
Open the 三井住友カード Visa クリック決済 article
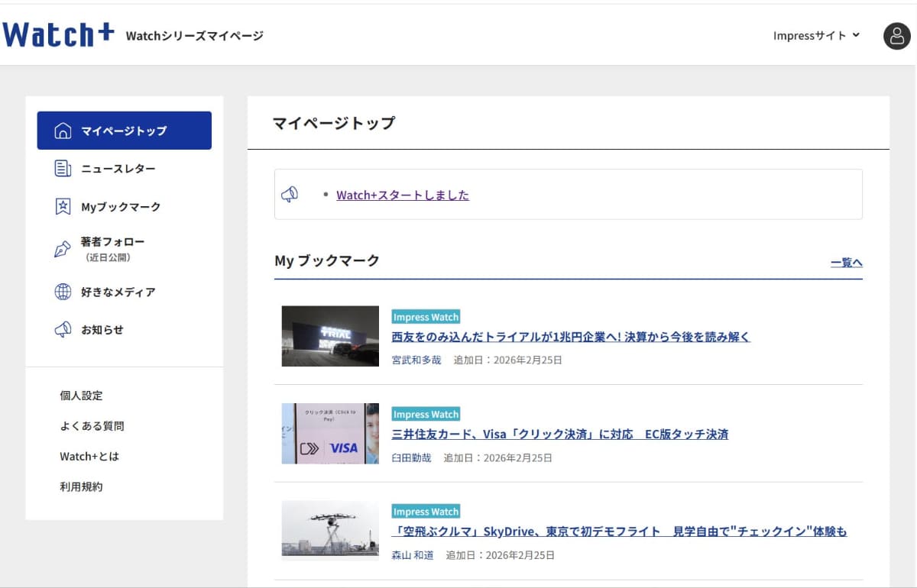pos(559,434)
